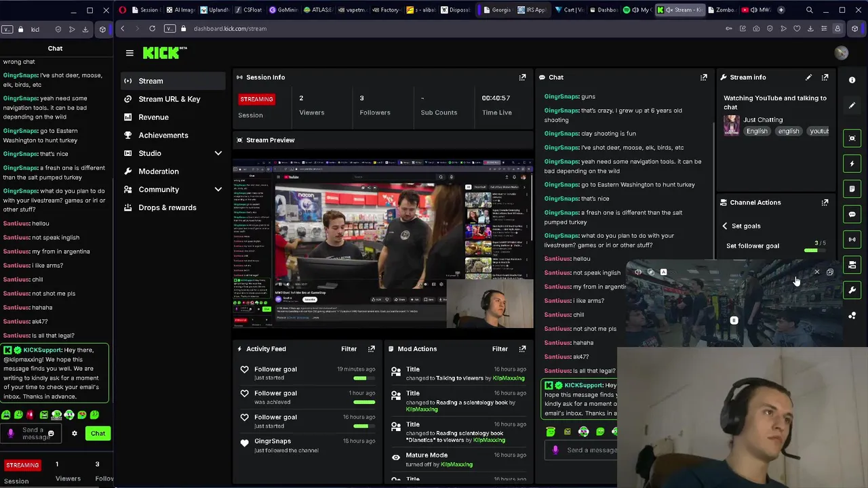This screenshot has width=868, height=488.
Task: Expand the Community submenu chevron
Action: point(218,190)
